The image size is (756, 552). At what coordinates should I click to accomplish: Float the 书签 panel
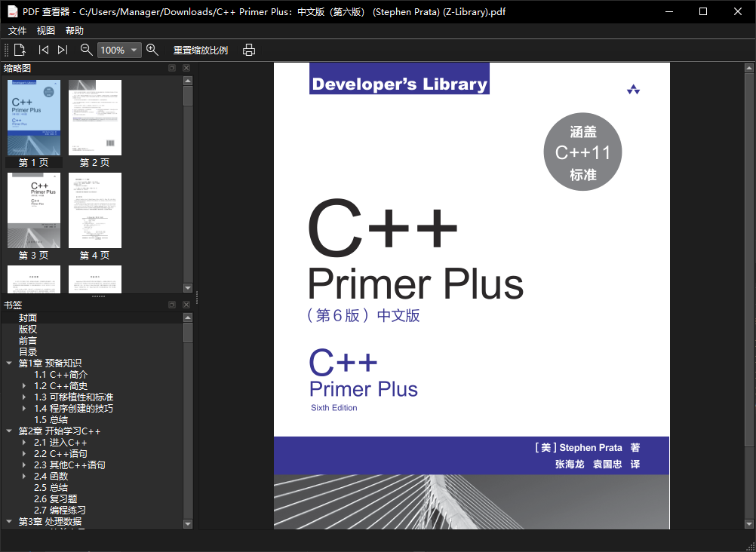coord(171,305)
